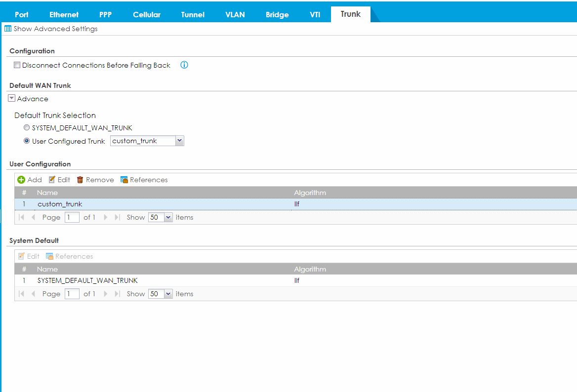577x392 pixels.
Task: Go to next page in User Configuration
Action: pos(106,217)
